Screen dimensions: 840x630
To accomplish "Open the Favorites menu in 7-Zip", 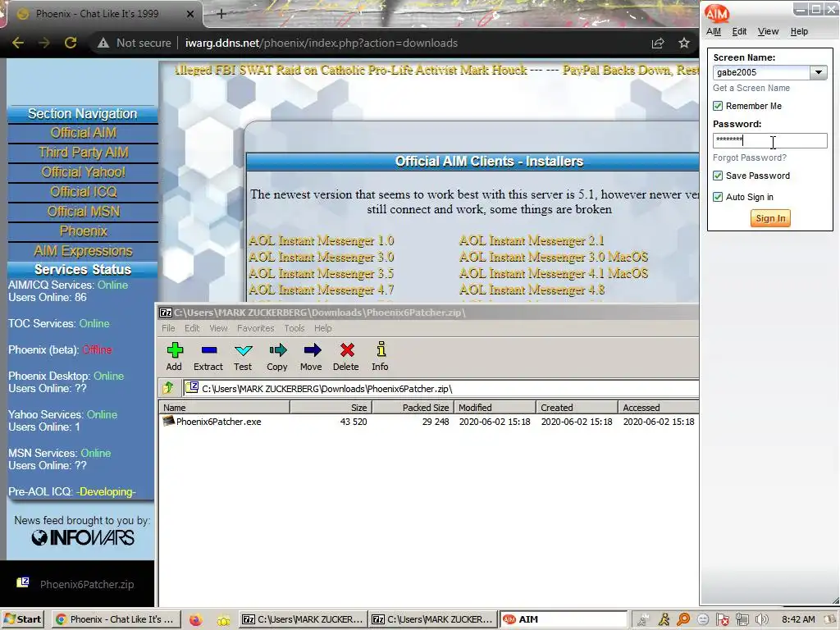I will (256, 328).
